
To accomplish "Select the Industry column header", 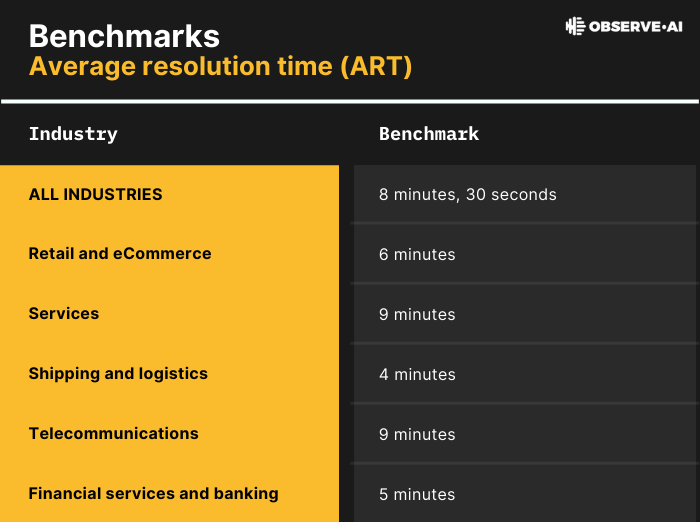I will pyautogui.click(x=73, y=134).
